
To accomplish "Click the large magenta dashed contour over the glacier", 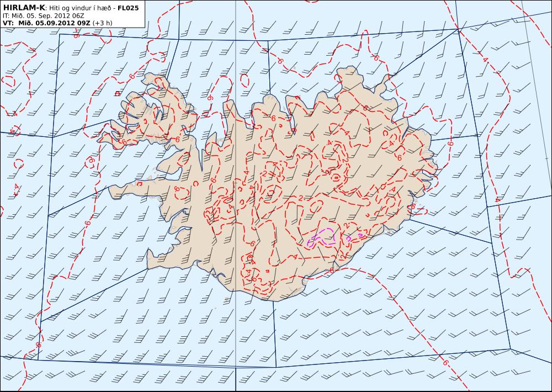I will click(321, 237).
